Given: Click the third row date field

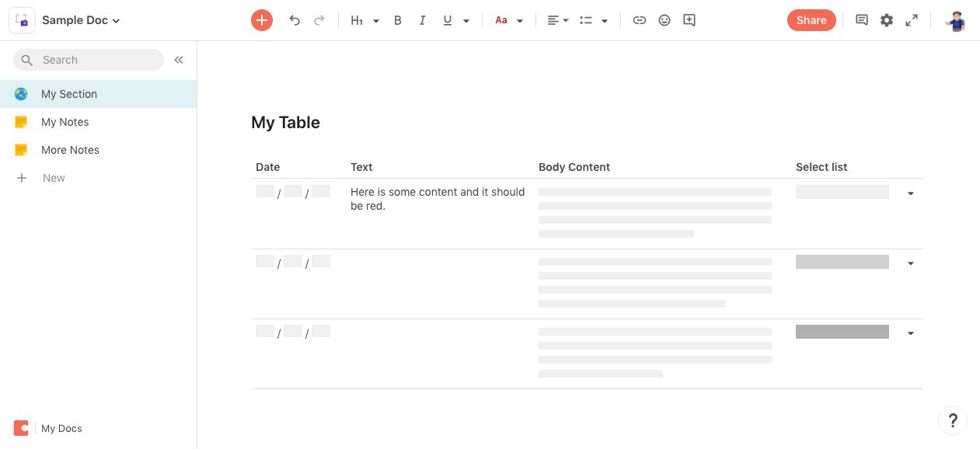Looking at the screenshot, I should click(293, 332).
